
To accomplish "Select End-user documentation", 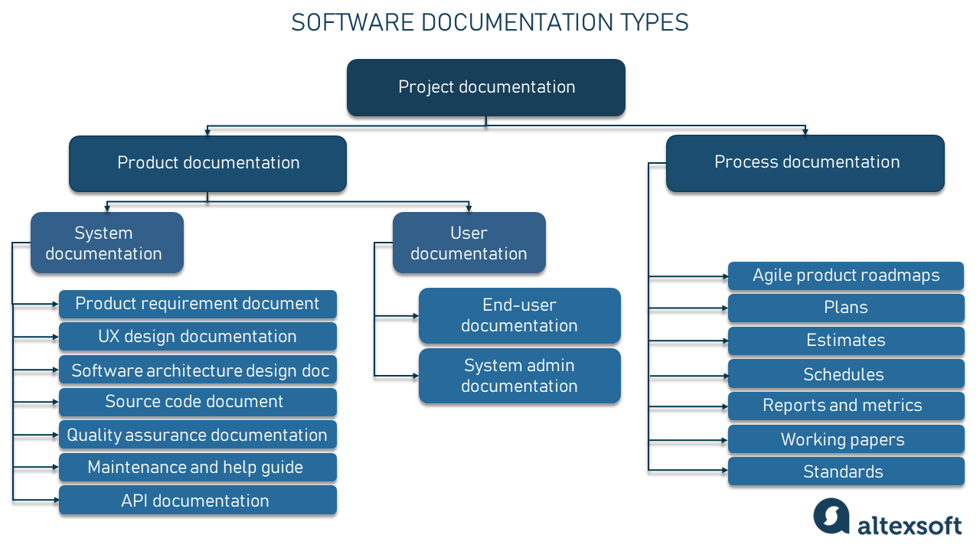I will [x=519, y=316].
